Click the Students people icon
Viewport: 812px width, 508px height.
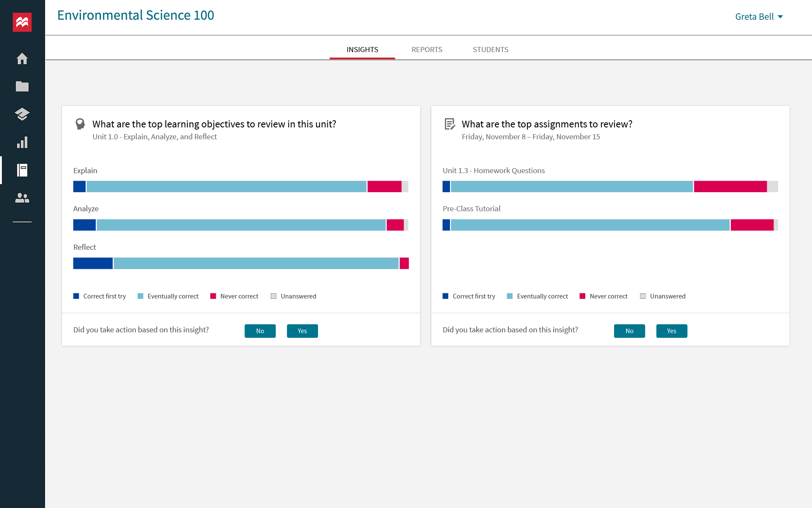pos(22,198)
